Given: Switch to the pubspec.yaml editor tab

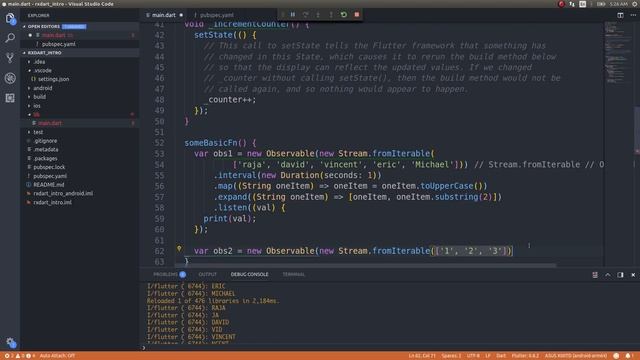Looking at the screenshot, I should 216,15.
